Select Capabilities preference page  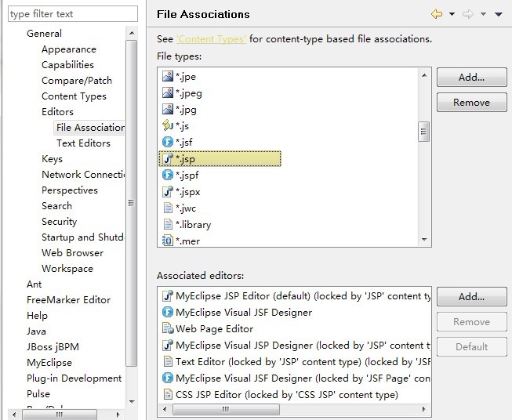[x=67, y=65]
